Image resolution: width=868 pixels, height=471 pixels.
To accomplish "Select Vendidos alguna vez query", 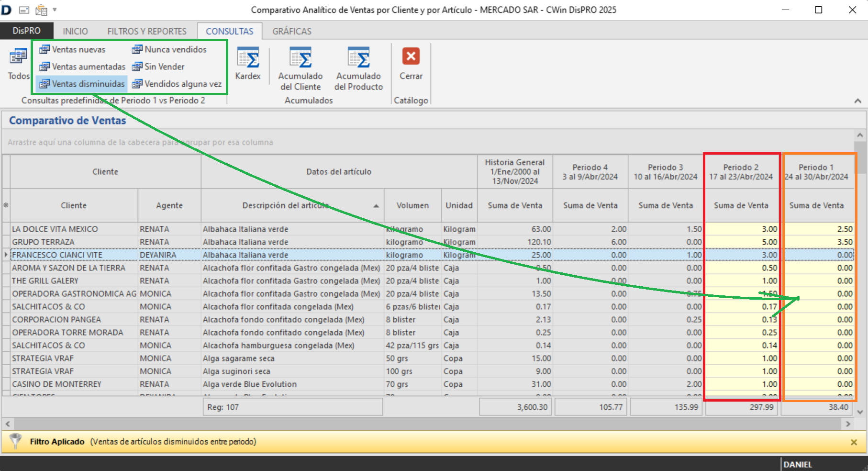I will 177,84.
